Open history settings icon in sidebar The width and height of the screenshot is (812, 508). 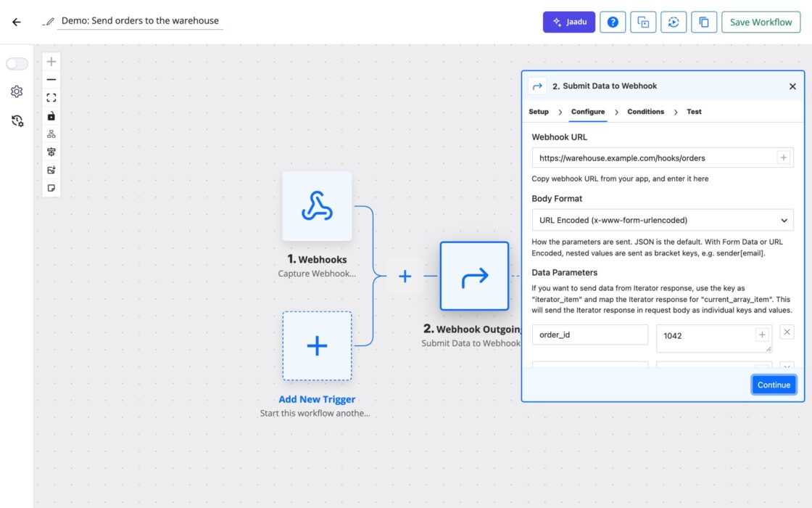point(17,120)
